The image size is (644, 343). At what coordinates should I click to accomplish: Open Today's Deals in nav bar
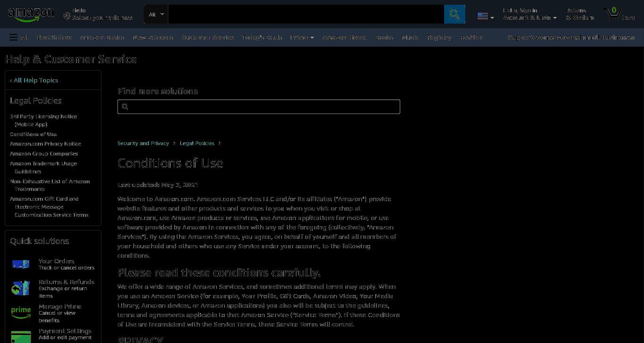click(262, 37)
